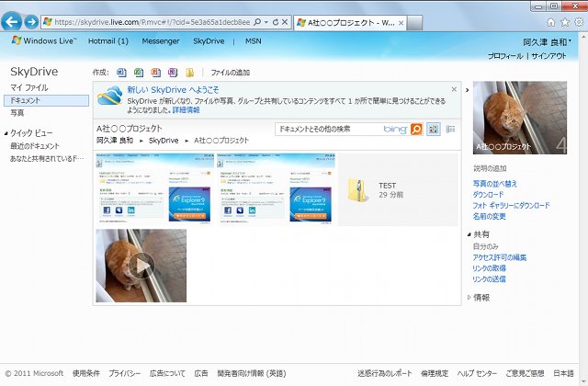Dismiss the SkyDrive welcome banner

click(454, 89)
